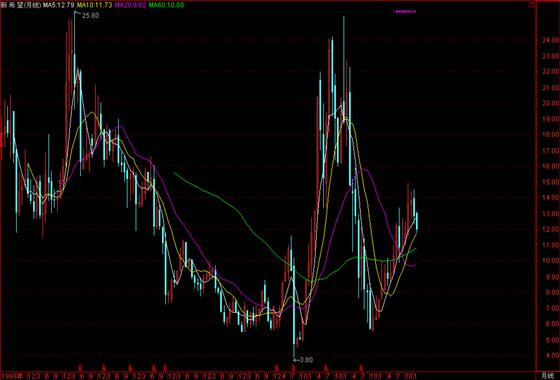560x380 pixels.
Task: Click the period label at bottom-right corner
Action: (546, 376)
